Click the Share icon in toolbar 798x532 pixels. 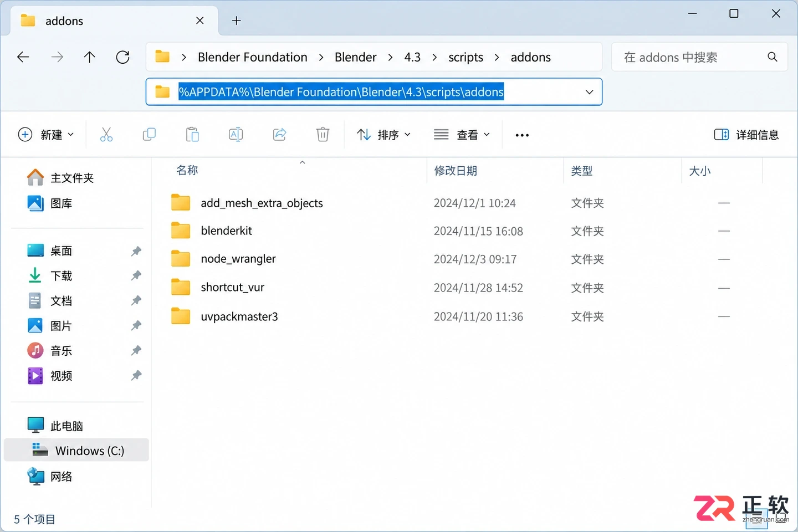tap(279, 135)
